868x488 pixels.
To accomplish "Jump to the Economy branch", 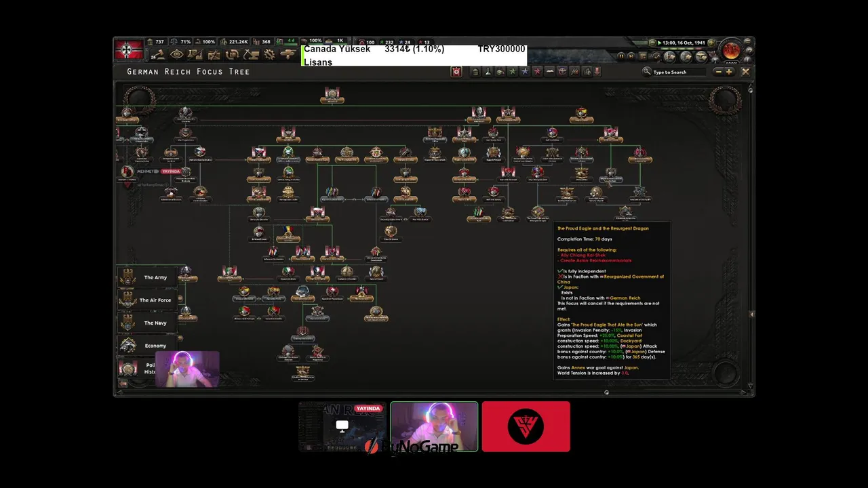I will [x=148, y=346].
